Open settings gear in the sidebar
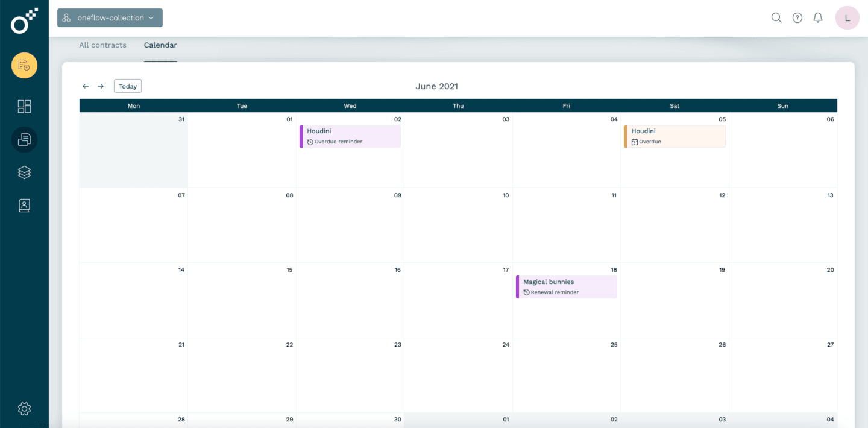Viewport: 868px width, 428px height. tap(24, 409)
